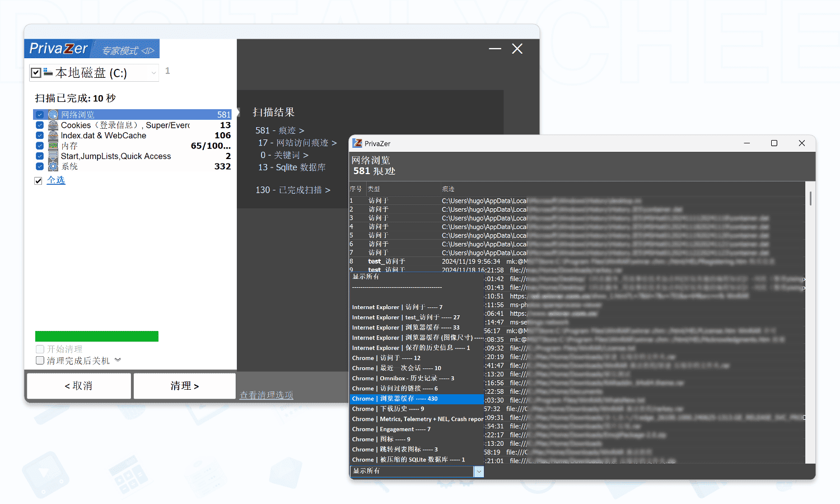The image size is (840, 504).
Task: Expand the 清理完成后关机 options chevron
Action: 118,360
